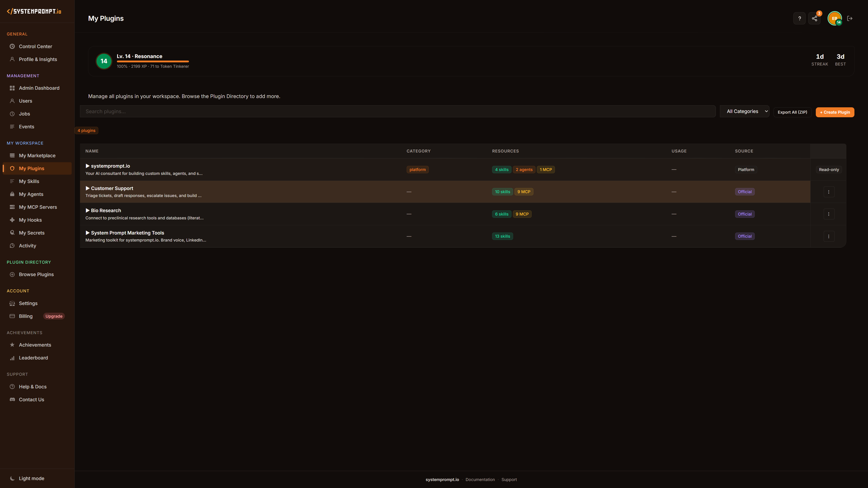Open the Help question mark icon
The width and height of the screenshot is (868, 488).
point(799,19)
